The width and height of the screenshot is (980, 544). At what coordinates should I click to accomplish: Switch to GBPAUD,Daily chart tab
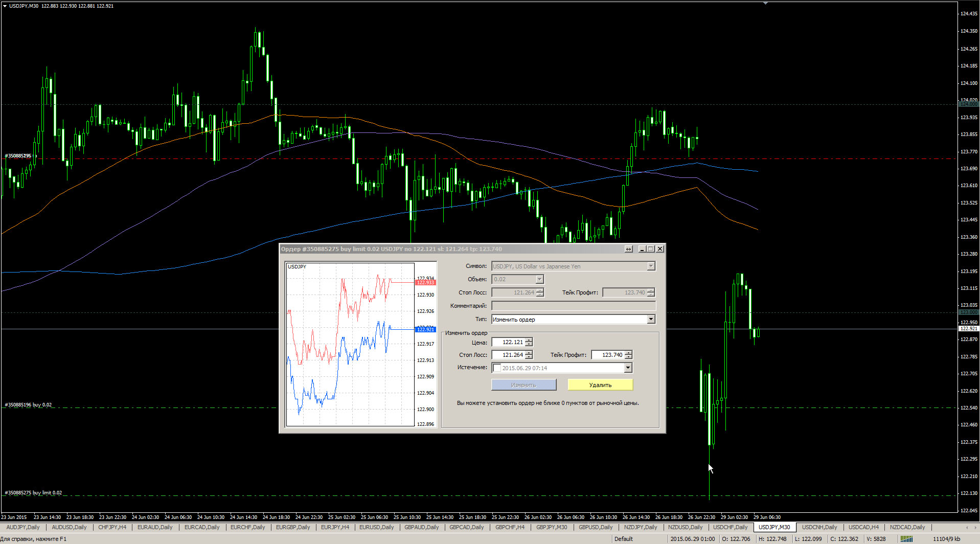(x=421, y=527)
